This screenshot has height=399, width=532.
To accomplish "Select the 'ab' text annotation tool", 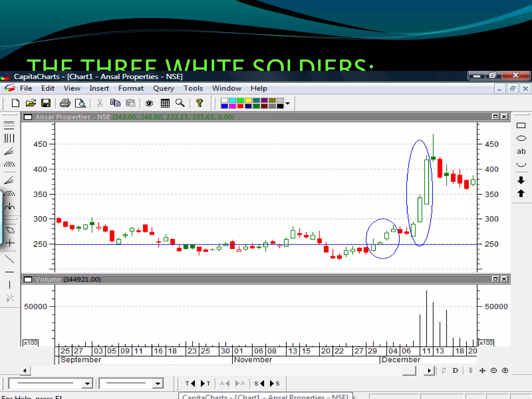I will coord(521,151).
